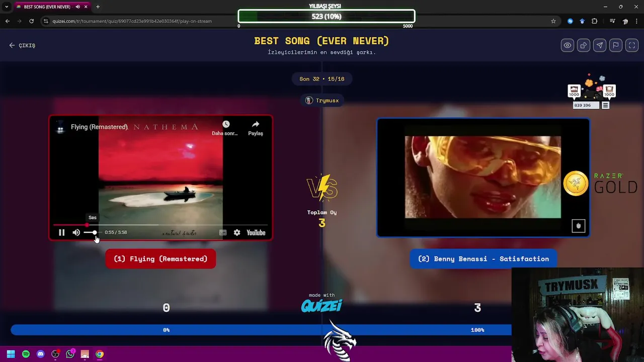Click the quizei.com address bar URL

click(132, 21)
